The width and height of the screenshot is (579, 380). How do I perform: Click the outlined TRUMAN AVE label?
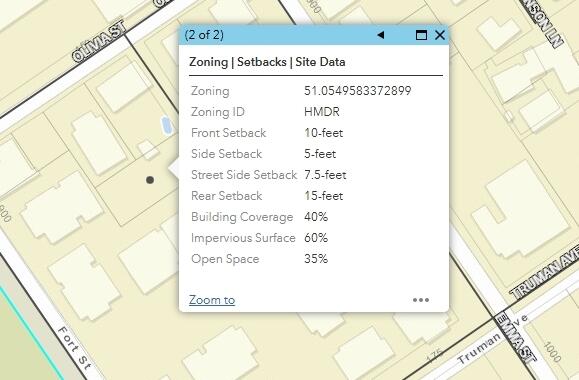pos(544,272)
